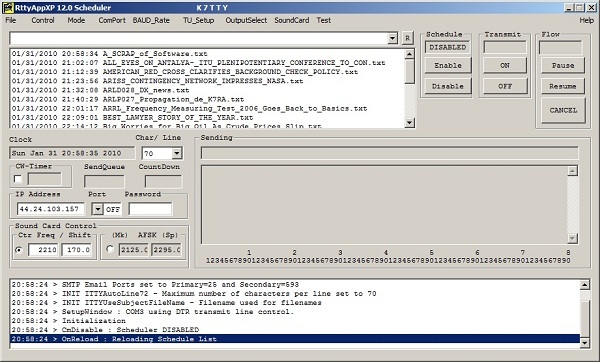Click the center frequency field 2210
600x362 pixels.
tap(43, 250)
